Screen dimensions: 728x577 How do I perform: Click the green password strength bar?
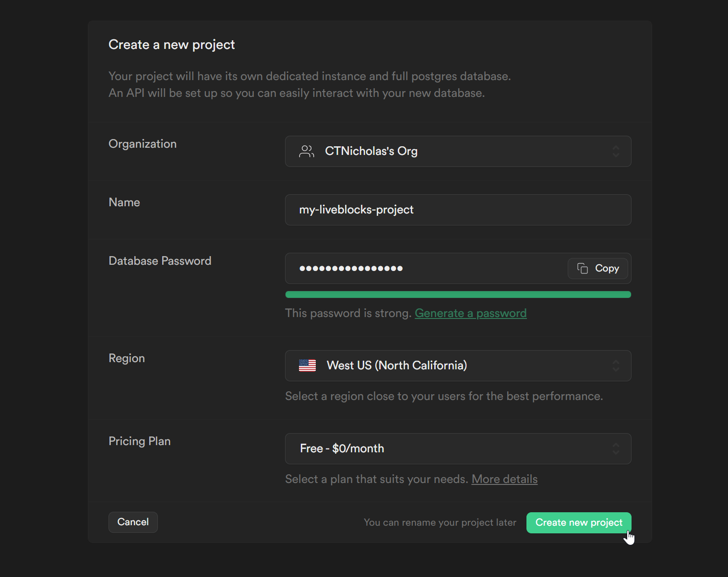coord(458,294)
